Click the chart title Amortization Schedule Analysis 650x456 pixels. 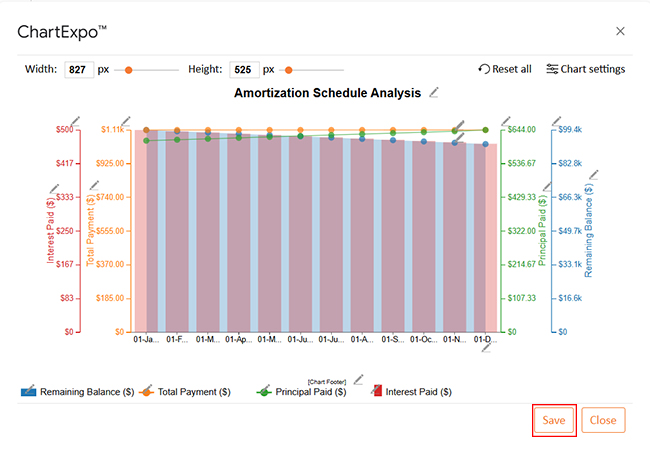coord(327,93)
